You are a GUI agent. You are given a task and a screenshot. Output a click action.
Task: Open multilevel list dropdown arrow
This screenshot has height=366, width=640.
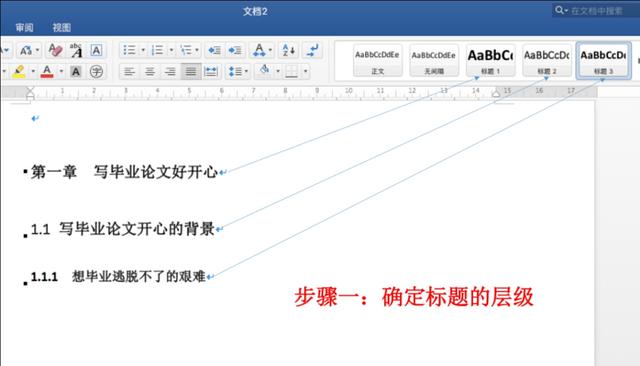pos(197,50)
